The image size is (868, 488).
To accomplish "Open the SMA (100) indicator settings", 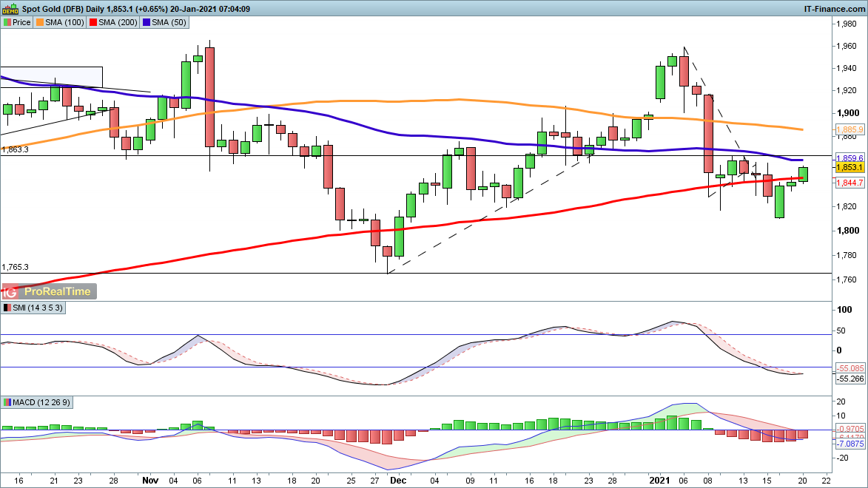I will point(64,22).
